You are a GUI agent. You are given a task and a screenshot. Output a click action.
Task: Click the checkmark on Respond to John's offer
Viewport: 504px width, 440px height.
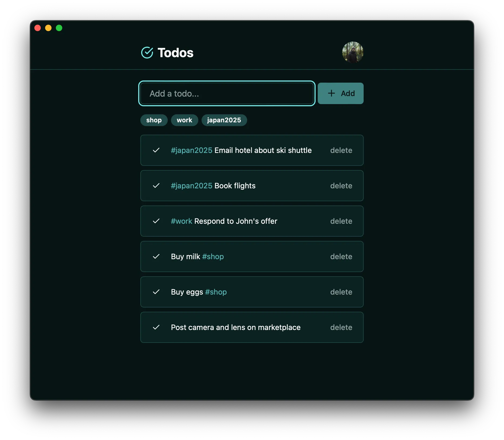click(x=156, y=221)
